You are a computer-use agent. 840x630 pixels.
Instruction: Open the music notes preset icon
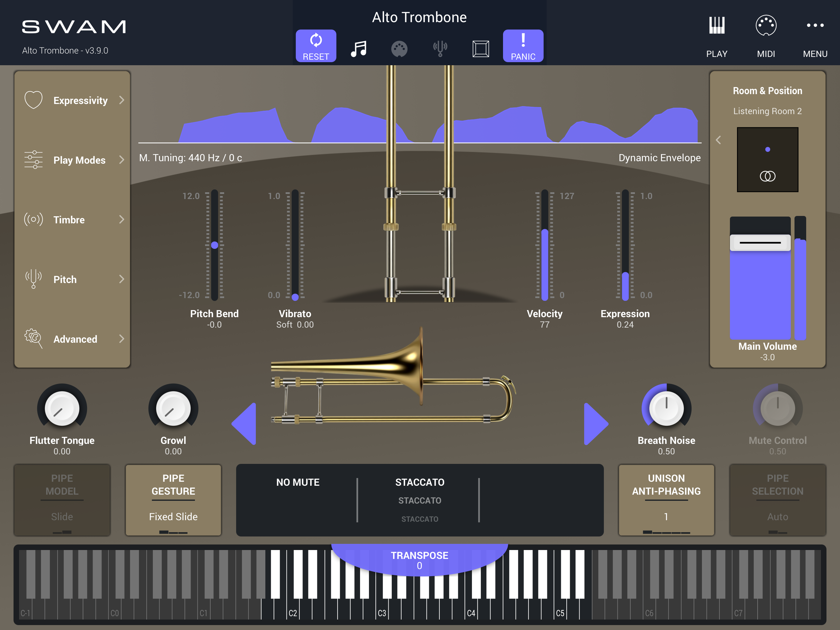click(359, 49)
